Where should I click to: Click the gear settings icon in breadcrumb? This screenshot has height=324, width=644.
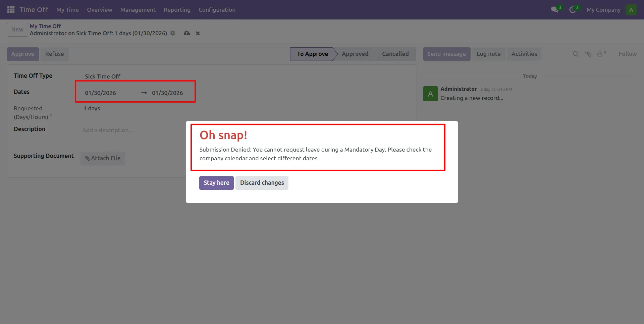point(173,33)
